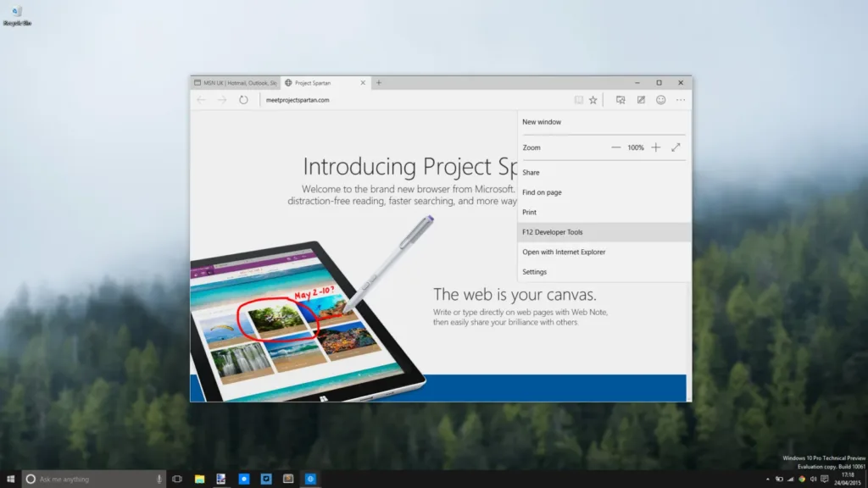The height and width of the screenshot is (488, 868).
Task: Open the Action Center notifications icon
Action: coord(825,480)
